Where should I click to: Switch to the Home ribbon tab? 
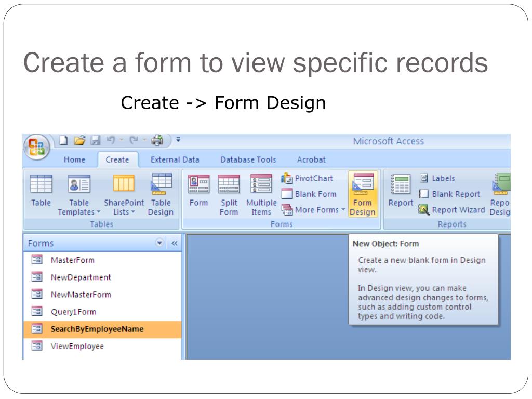[74, 159]
